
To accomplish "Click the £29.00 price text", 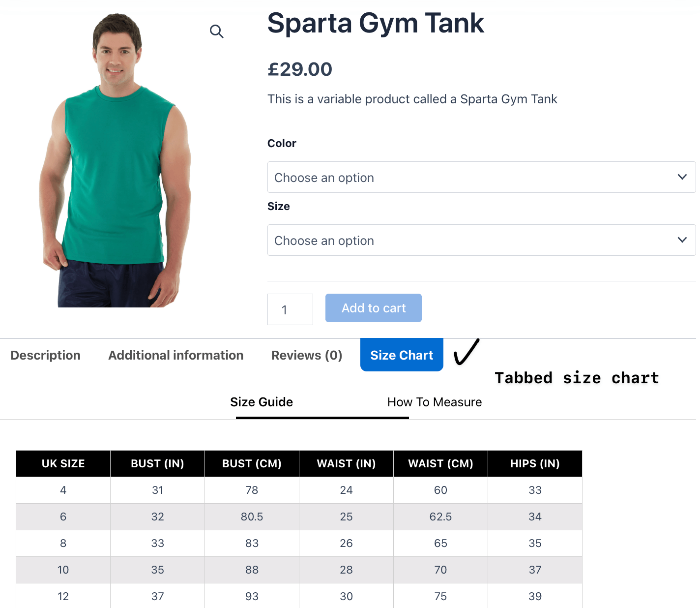I will (x=300, y=69).
